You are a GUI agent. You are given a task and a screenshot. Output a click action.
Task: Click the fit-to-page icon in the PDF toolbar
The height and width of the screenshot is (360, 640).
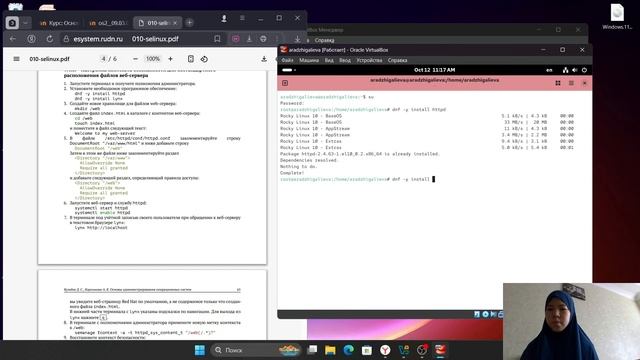(x=191, y=59)
